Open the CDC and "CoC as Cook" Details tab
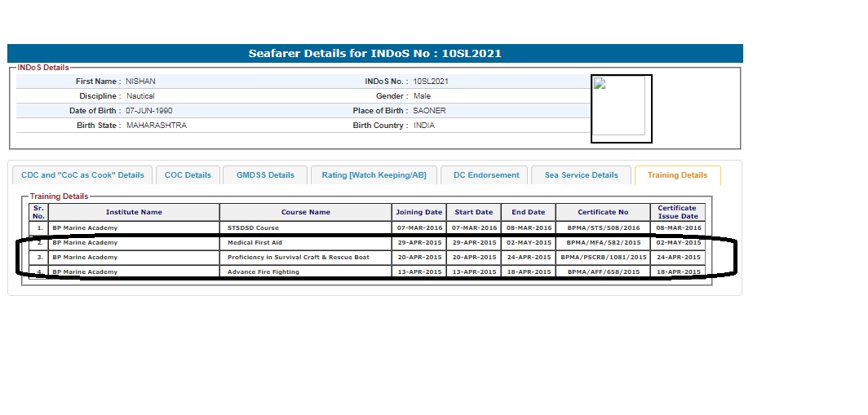The width and height of the screenshot is (868, 415). click(82, 175)
